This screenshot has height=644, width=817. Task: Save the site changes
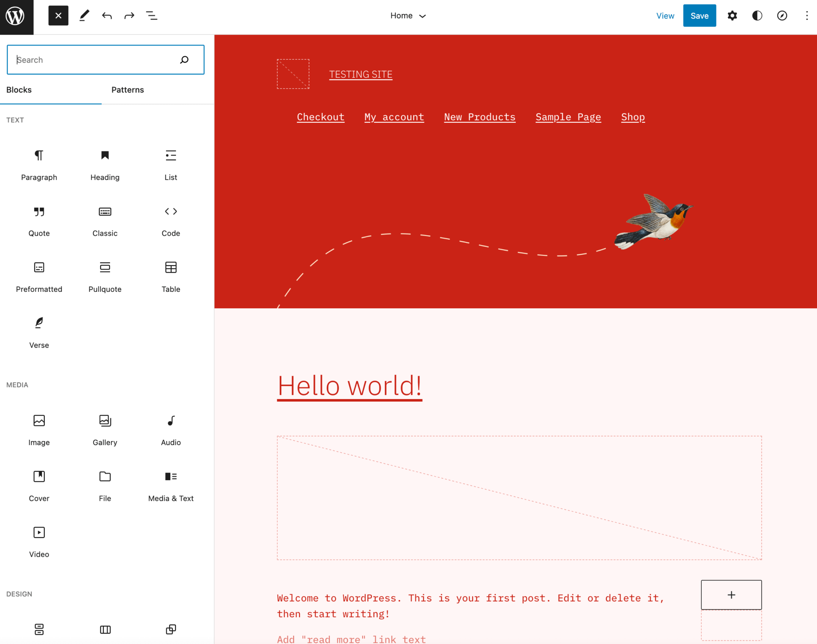click(699, 16)
